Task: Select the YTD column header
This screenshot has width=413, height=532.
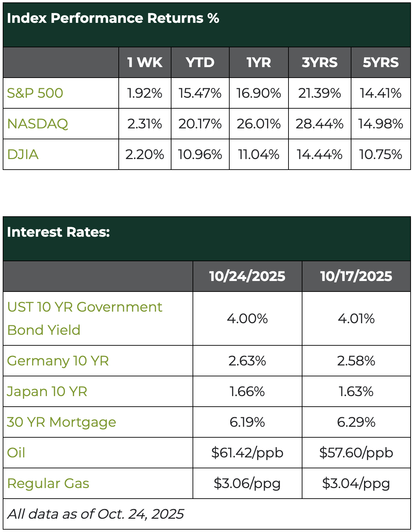Action: pyautogui.click(x=200, y=63)
